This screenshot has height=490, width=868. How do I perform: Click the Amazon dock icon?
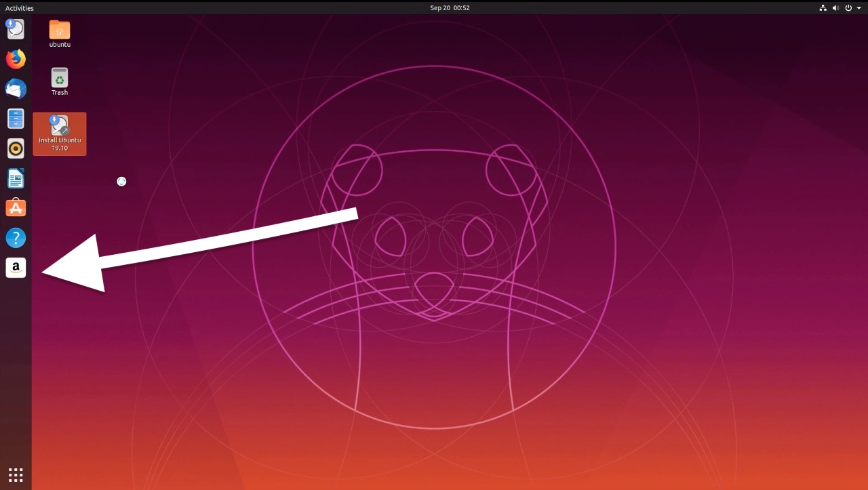[x=16, y=268]
